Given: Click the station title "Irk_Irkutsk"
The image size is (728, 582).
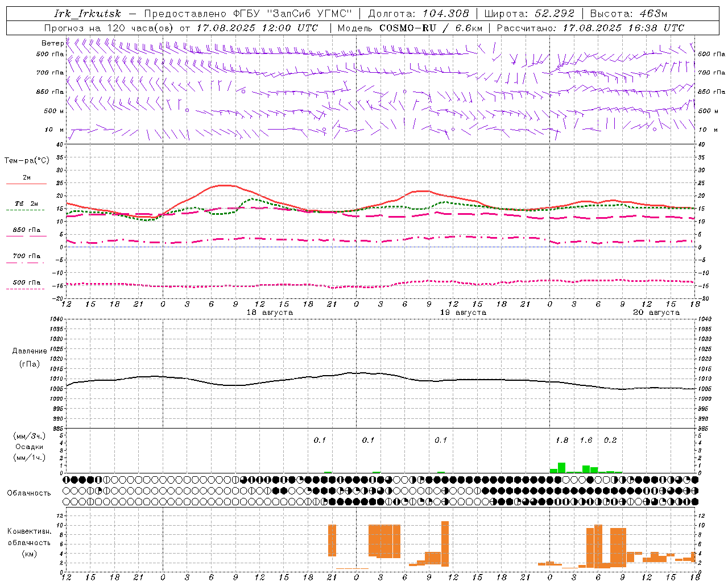Looking at the screenshot, I should (88, 14).
